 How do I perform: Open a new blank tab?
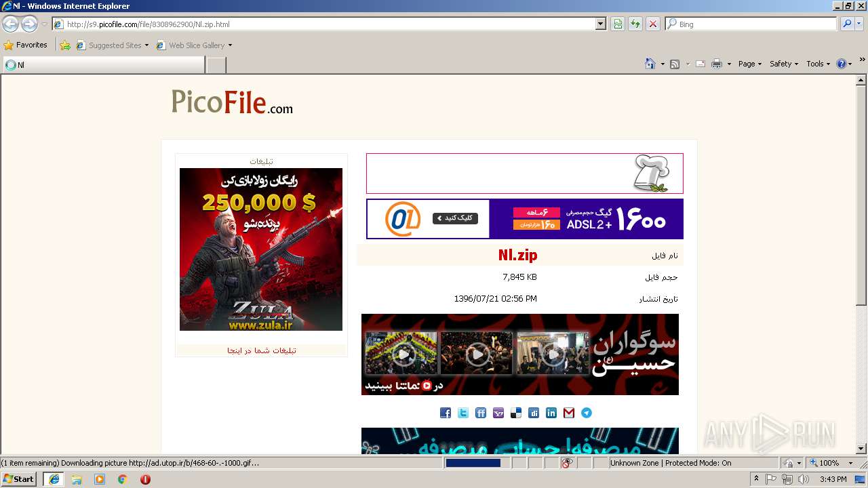[216, 65]
